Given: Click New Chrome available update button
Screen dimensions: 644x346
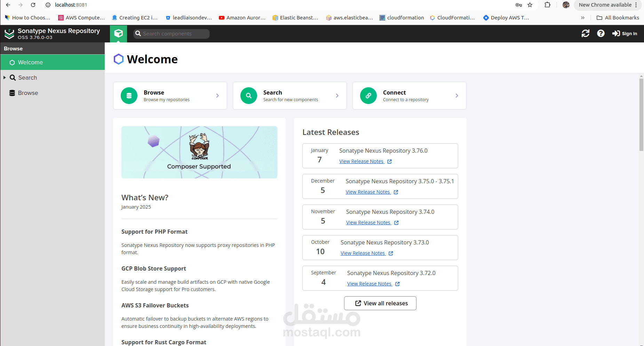Looking at the screenshot, I should pyautogui.click(x=607, y=5).
